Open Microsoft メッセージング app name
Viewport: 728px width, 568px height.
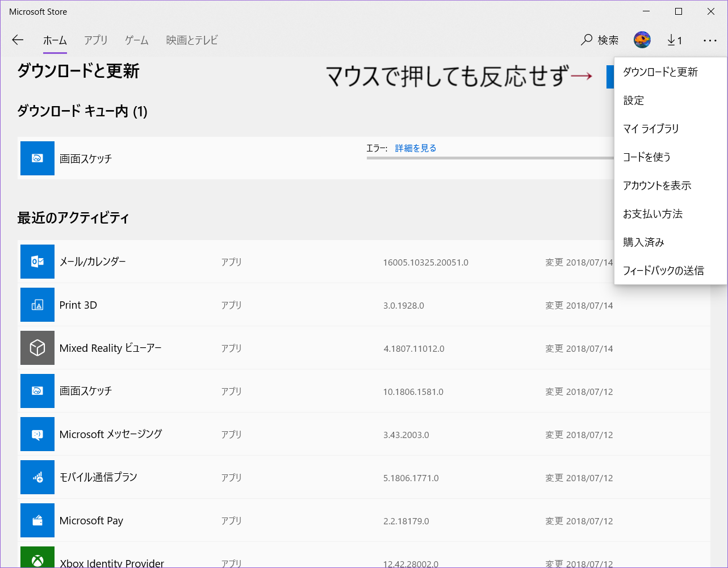point(111,434)
